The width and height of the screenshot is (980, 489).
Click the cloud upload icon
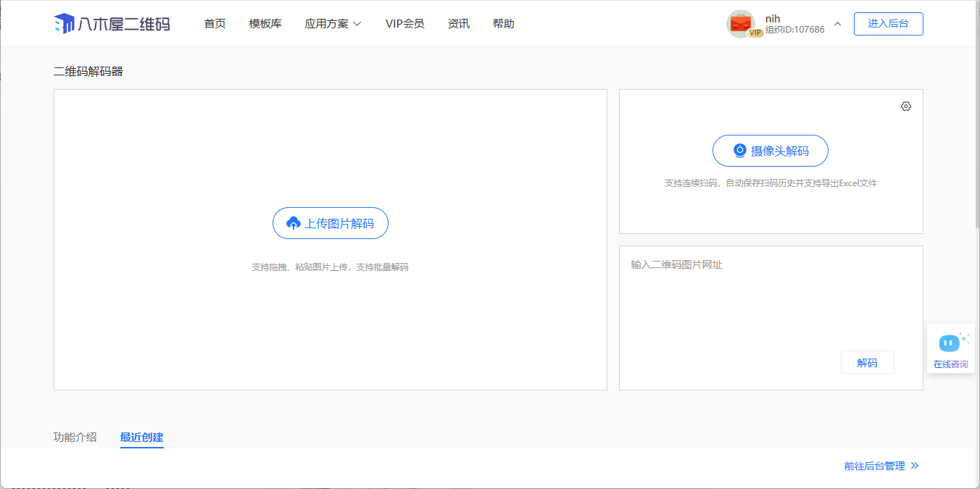[294, 223]
